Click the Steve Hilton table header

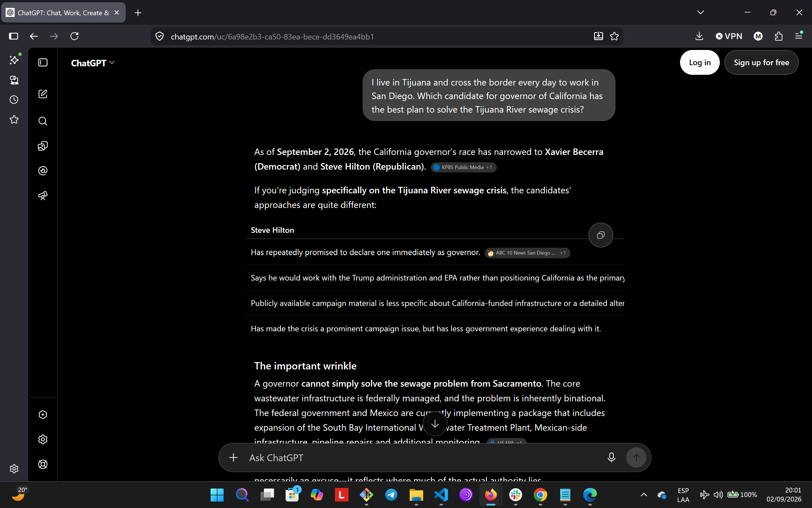coord(272,230)
